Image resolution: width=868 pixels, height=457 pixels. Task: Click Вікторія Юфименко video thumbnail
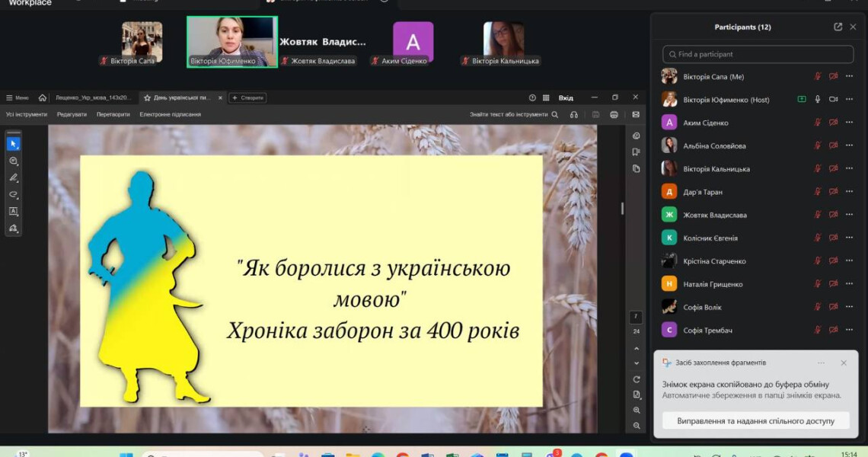coord(232,42)
